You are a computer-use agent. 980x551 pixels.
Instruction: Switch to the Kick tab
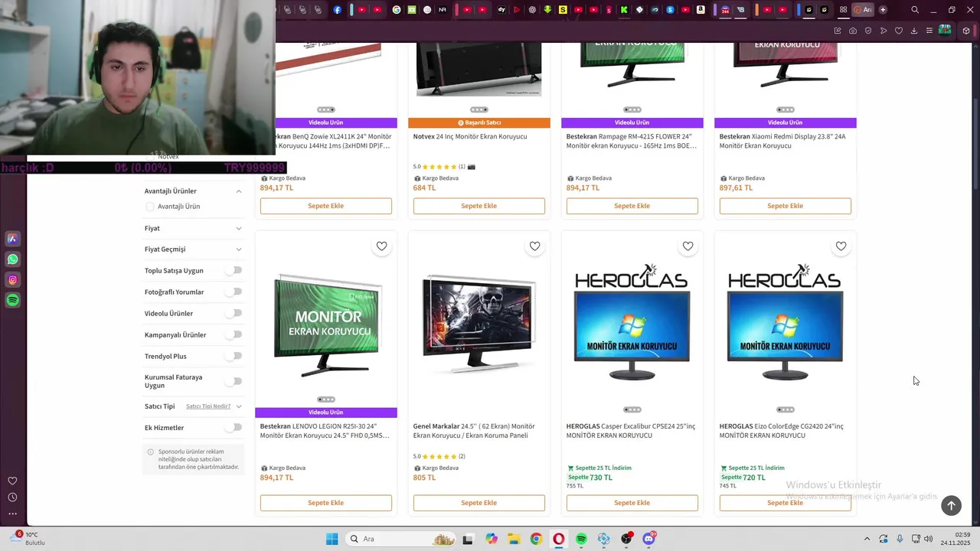coord(624,10)
